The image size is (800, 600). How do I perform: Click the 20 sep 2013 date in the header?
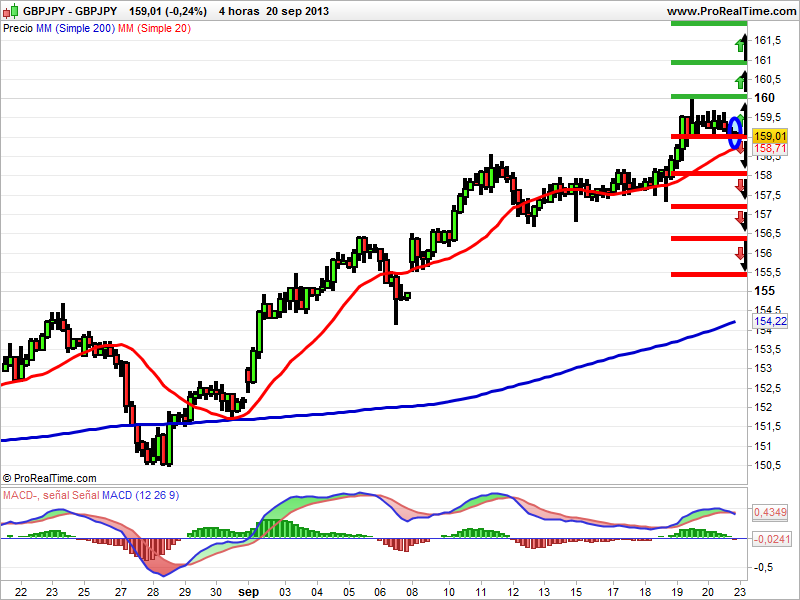(x=297, y=11)
